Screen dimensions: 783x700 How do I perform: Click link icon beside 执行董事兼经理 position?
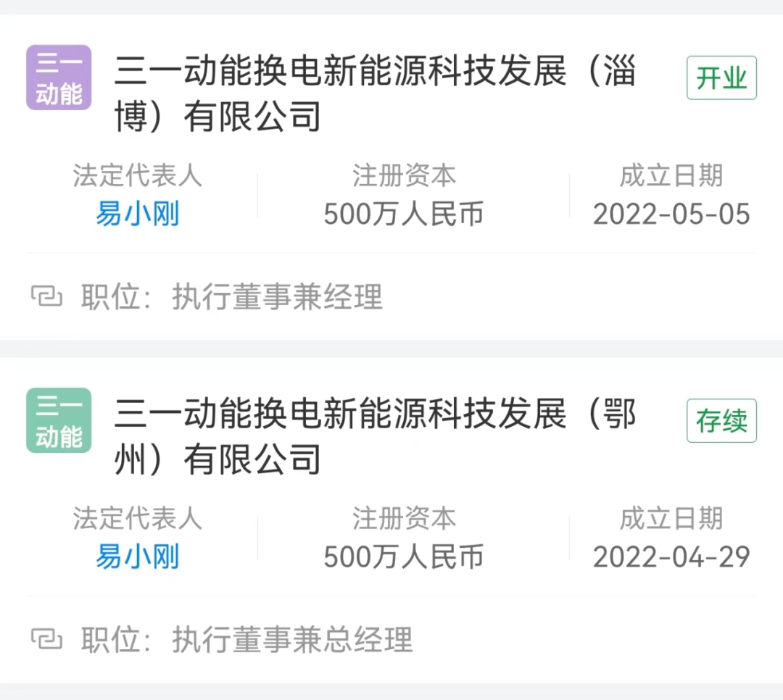point(46,296)
